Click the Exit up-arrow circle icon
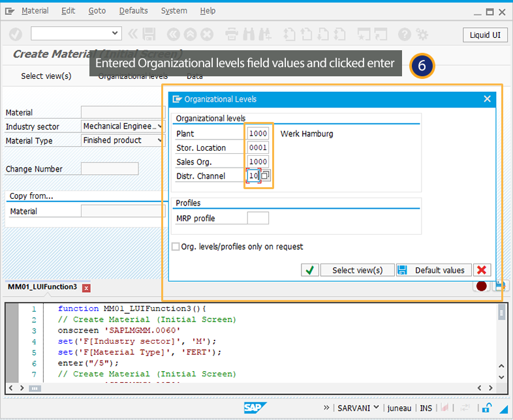The height and width of the screenshot is (420, 513). coord(190,34)
